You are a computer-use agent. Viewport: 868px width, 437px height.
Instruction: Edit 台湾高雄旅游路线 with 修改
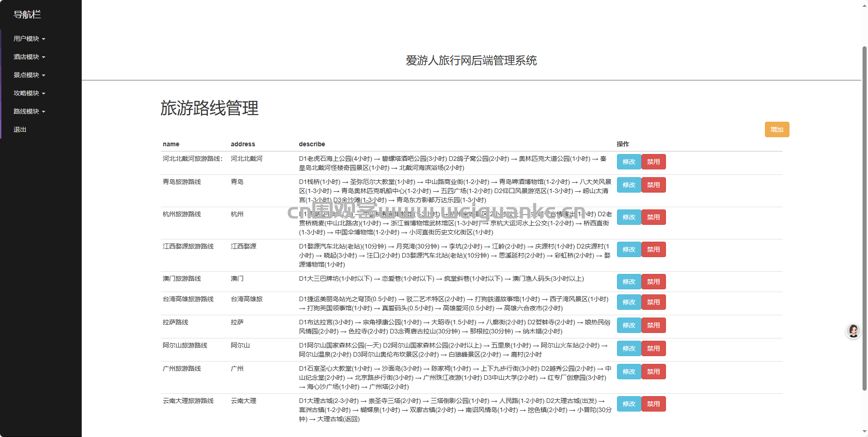[629, 302]
